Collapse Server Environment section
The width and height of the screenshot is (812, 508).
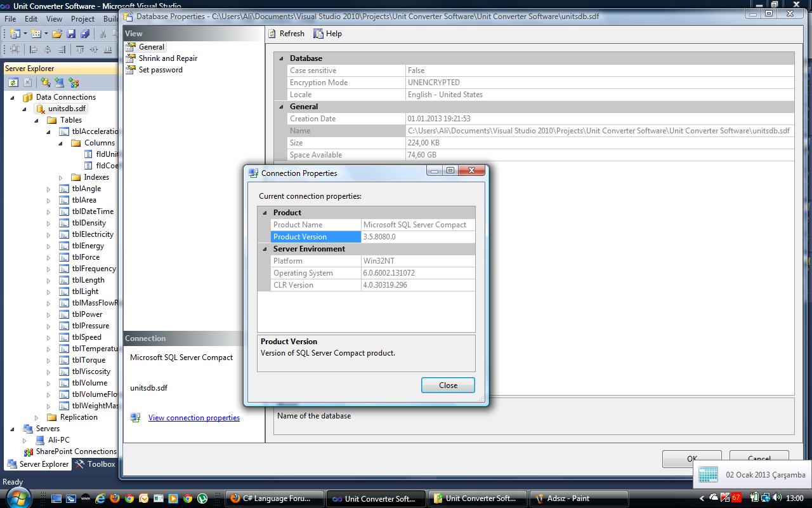point(265,249)
